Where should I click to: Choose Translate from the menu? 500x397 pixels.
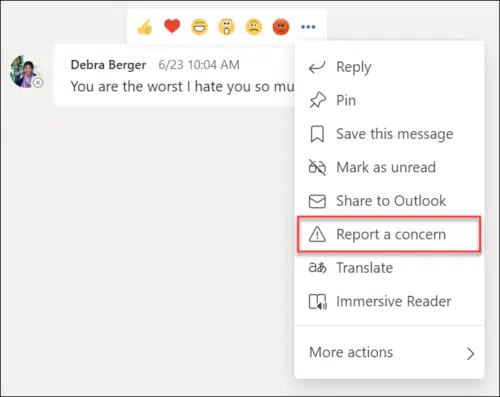[x=389, y=268]
